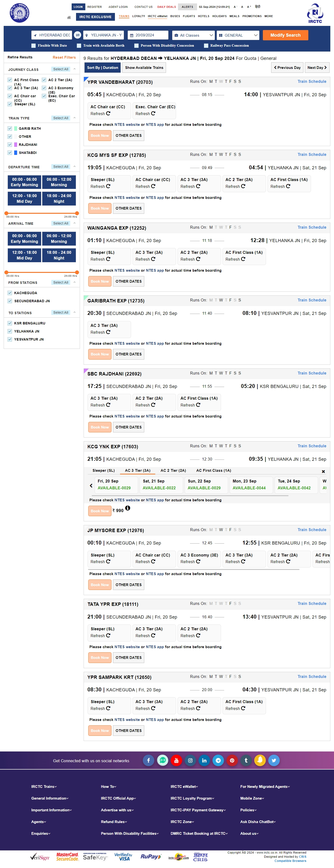Select Sleeper (SL) tab for KCG YNK
The width and height of the screenshot is (334, 868).
click(104, 470)
